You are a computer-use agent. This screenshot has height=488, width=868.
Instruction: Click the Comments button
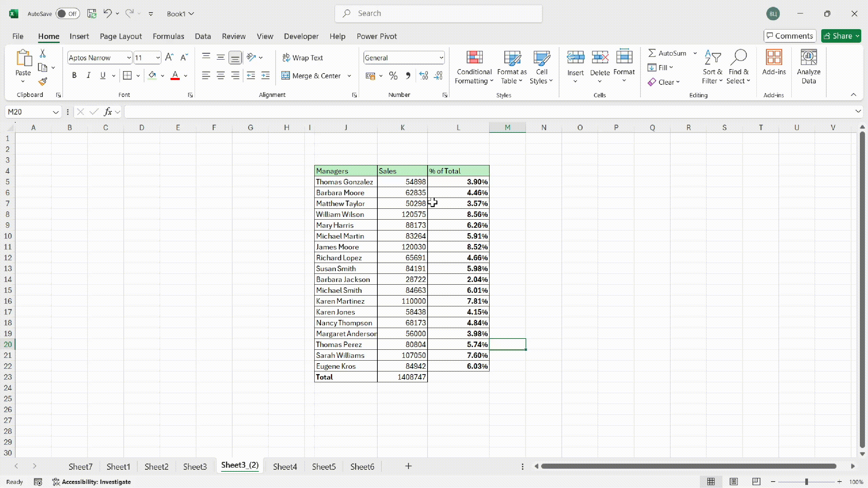click(x=790, y=36)
